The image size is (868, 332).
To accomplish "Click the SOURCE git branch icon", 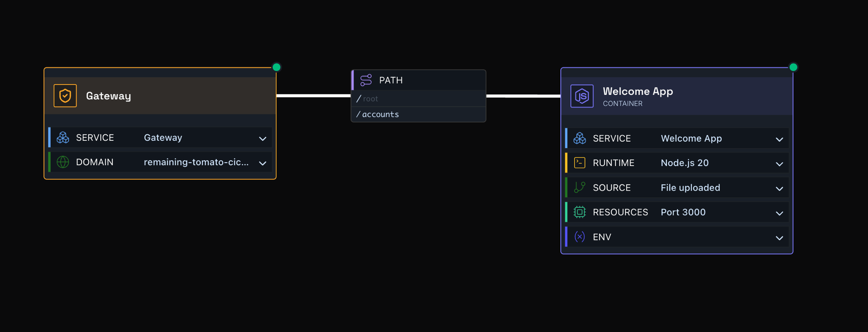I will coord(580,187).
